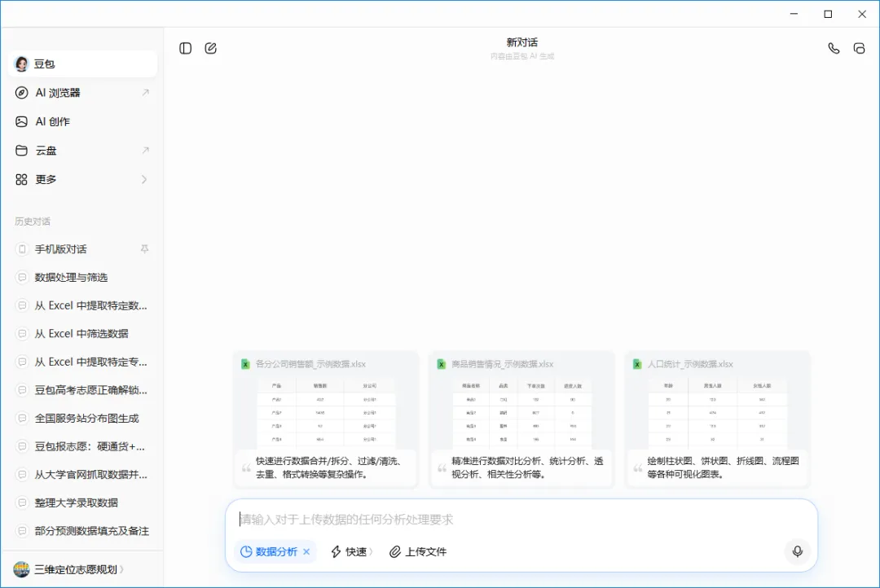Select the 商品销售情况 sample data card
The height and width of the screenshot is (588, 880).
point(522,419)
